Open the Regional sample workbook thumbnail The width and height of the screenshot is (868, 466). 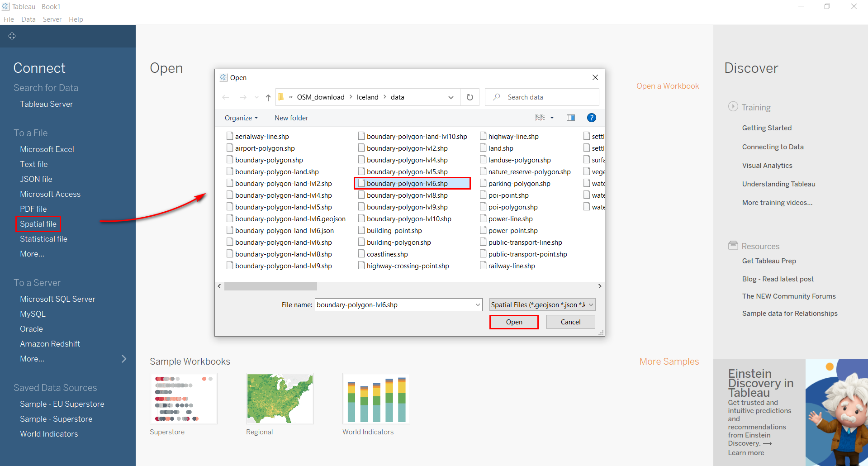click(280, 399)
